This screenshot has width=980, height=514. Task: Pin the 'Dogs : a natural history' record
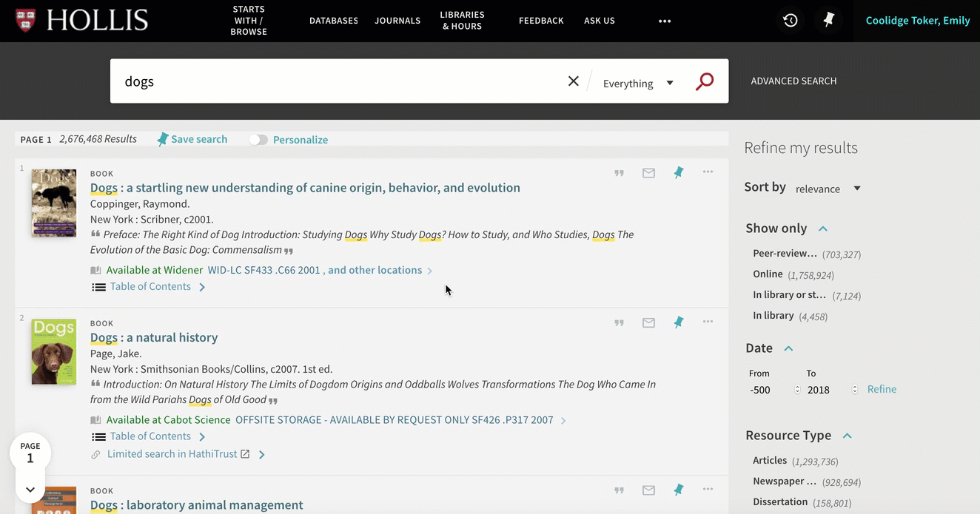click(x=678, y=322)
